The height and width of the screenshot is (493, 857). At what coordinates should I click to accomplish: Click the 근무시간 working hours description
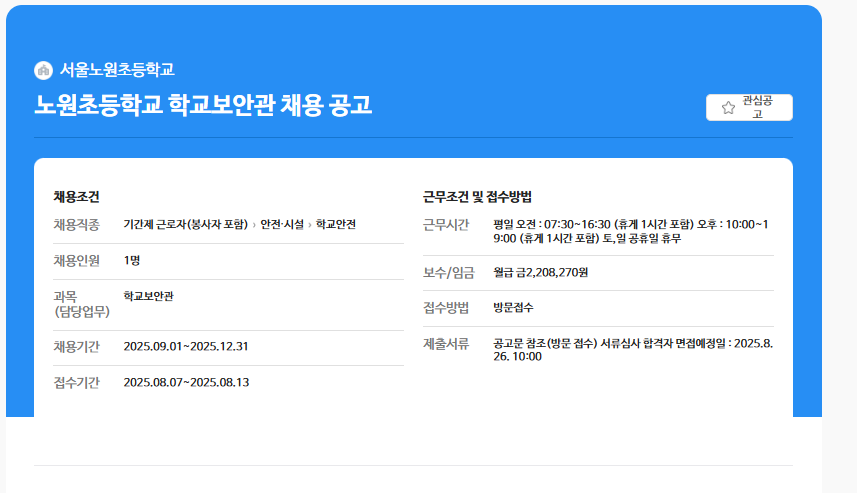click(x=630, y=231)
